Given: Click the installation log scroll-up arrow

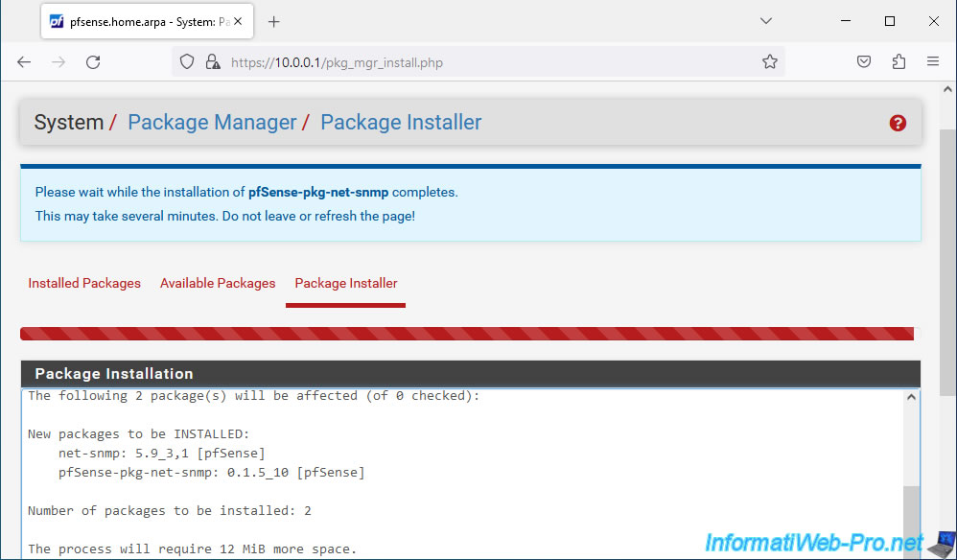Looking at the screenshot, I should point(911,397).
